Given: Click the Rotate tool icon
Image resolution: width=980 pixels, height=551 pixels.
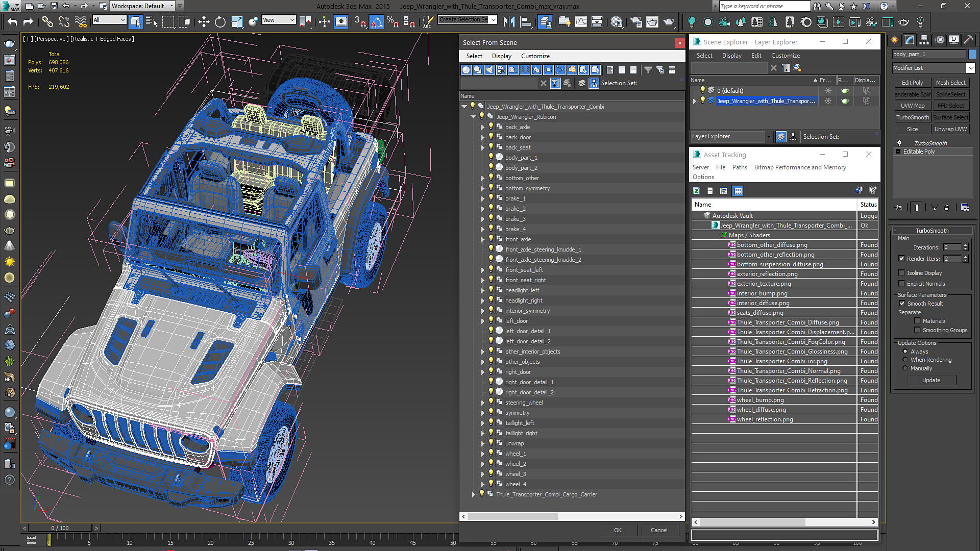Looking at the screenshot, I should [220, 22].
